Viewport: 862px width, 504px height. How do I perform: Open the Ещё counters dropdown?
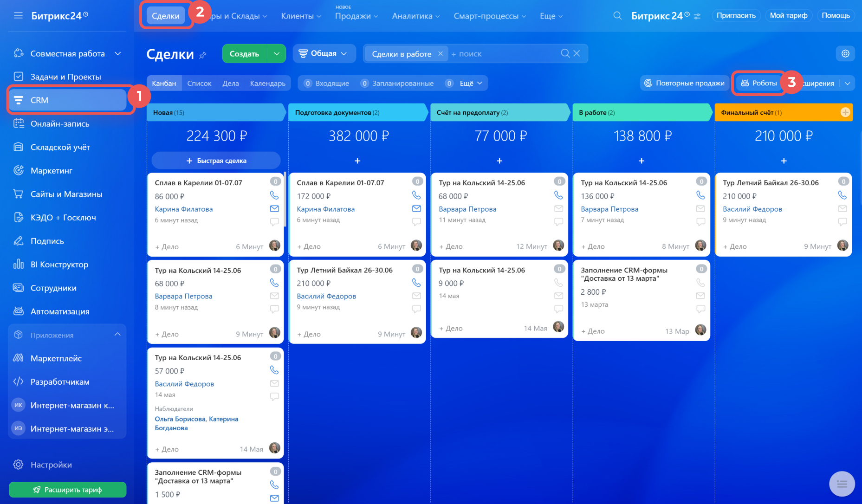pos(471,83)
